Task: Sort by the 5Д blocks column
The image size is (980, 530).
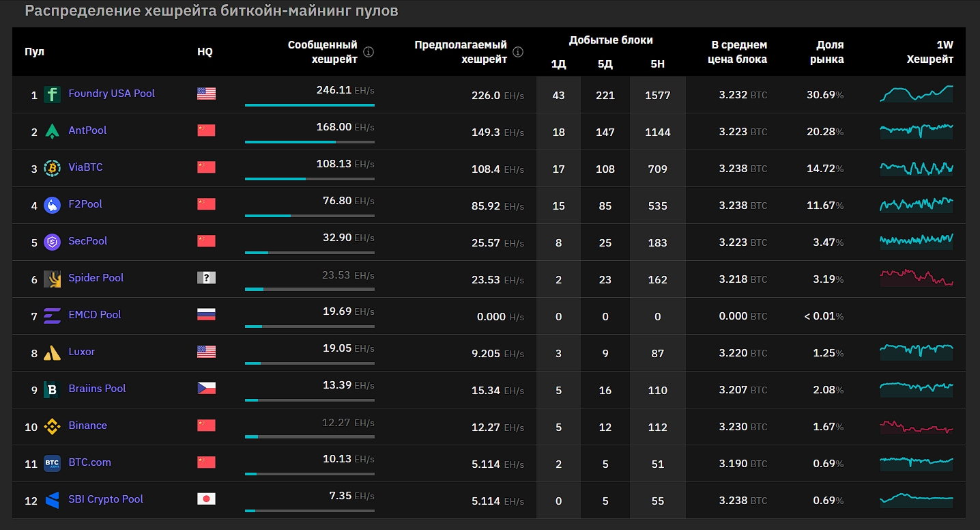Action: pos(605,64)
